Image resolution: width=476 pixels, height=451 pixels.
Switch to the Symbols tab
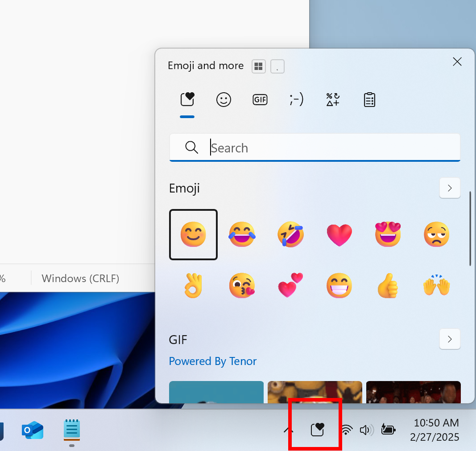(x=332, y=99)
